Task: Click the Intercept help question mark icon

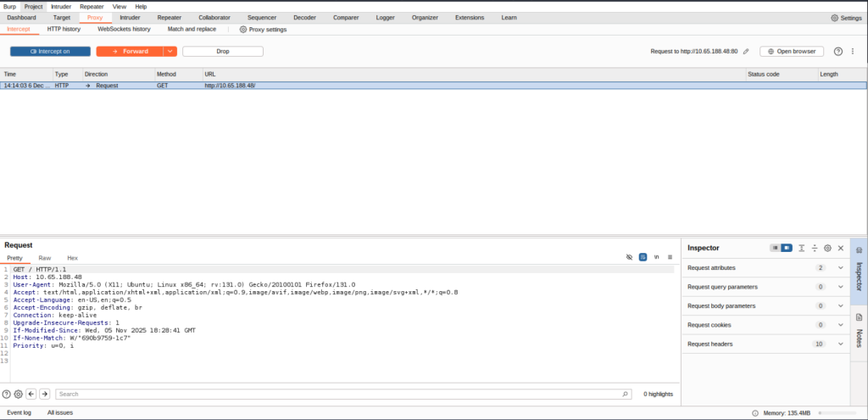Action: [x=838, y=51]
